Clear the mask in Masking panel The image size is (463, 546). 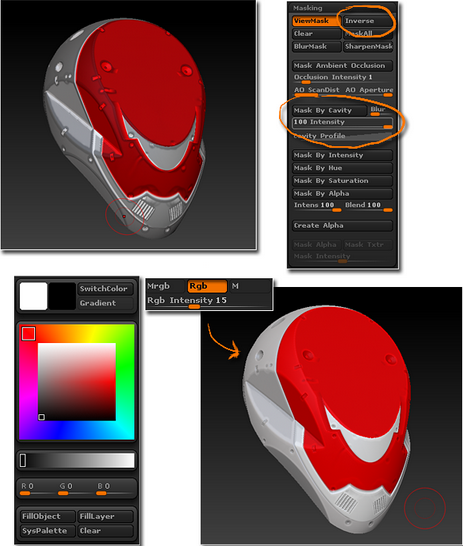(x=316, y=34)
